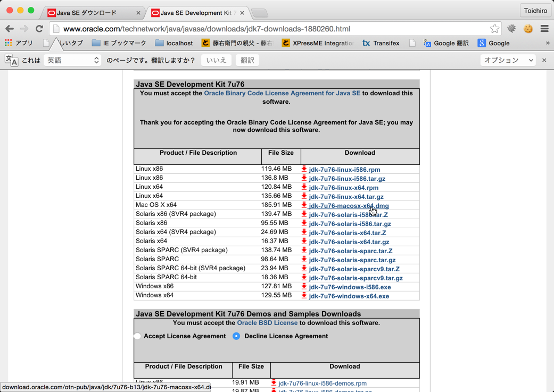
Task: Click the page icon in address bar
Action: 56,29
